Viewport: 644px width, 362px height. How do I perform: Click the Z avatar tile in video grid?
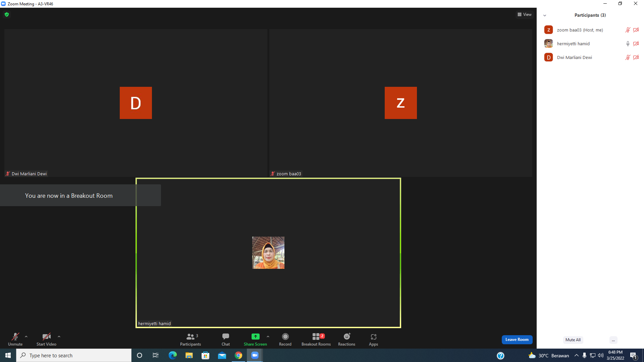(x=401, y=103)
